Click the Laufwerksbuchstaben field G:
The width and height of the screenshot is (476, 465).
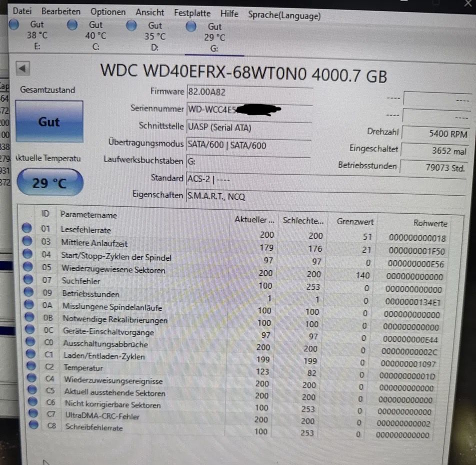pos(248,162)
